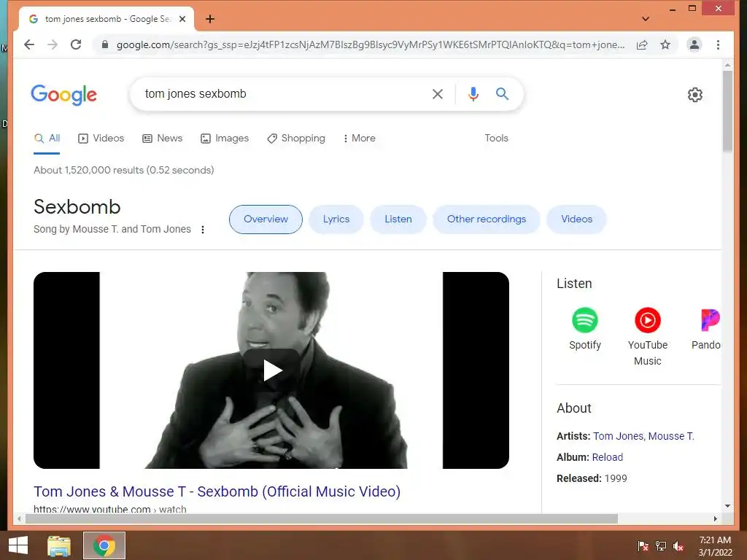Switch to the Shopping results tab
The image size is (747, 560).
click(296, 138)
